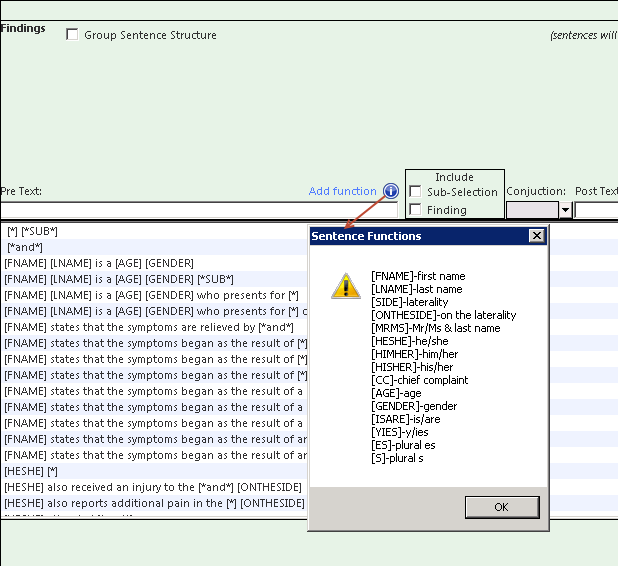This screenshot has height=566, width=618.
Task: Click the Add function link
Action: tap(343, 191)
